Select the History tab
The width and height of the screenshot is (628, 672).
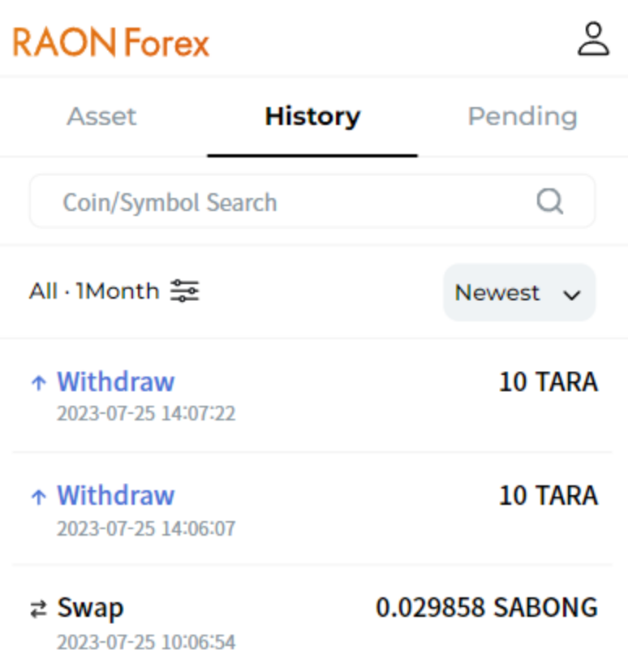[x=312, y=117]
